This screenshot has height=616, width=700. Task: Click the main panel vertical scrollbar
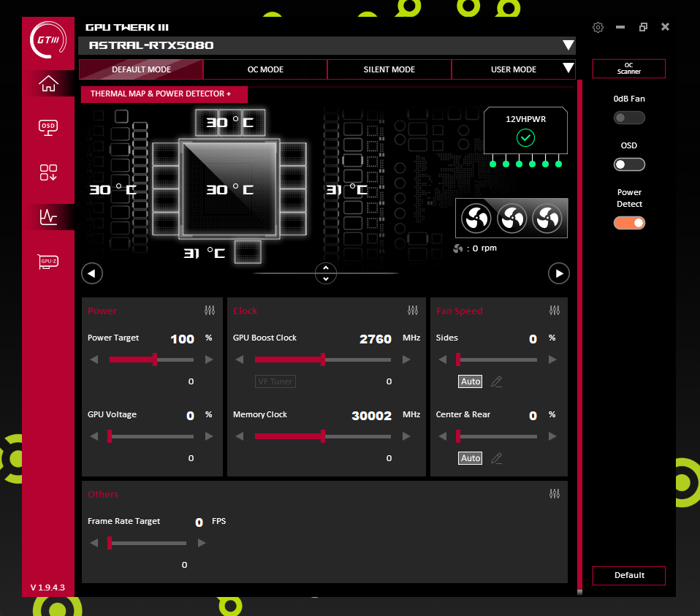579,337
